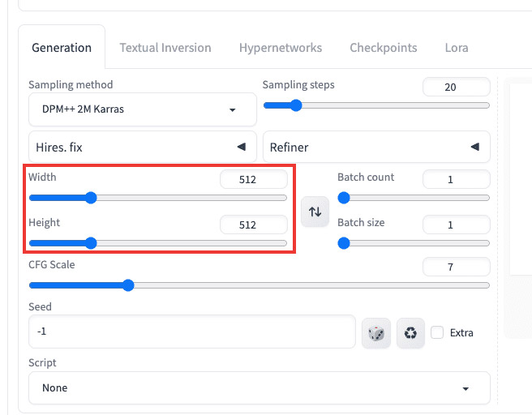532x415 pixels.
Task: Switch to the Textual Inversion tab
Action: (165, 48)
